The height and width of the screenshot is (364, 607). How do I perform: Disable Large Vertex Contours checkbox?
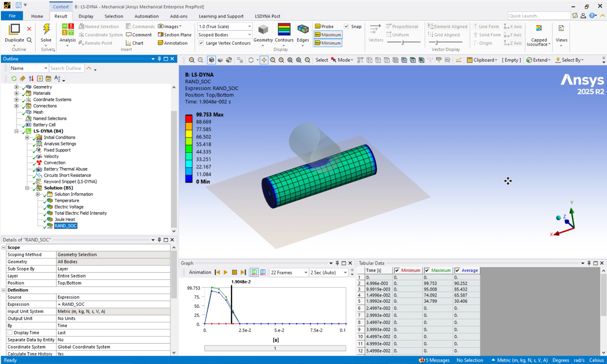[x=201, y=43]
